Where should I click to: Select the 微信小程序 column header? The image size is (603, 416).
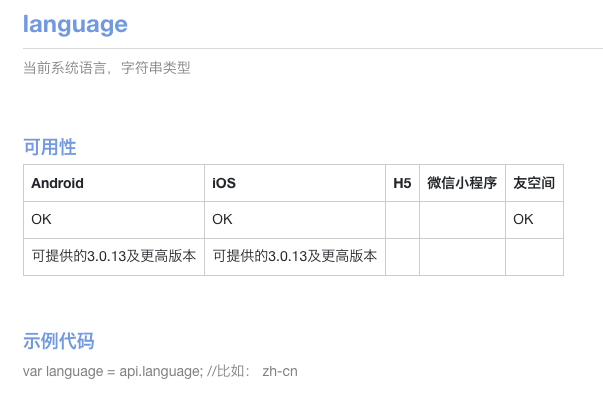(x=462, y=183)
